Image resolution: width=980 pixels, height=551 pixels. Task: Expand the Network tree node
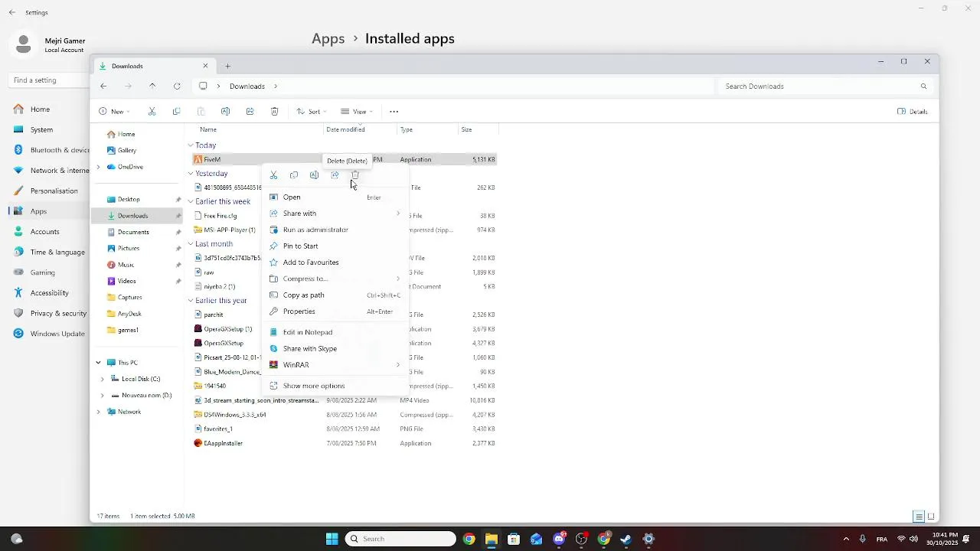coord(98,412)
